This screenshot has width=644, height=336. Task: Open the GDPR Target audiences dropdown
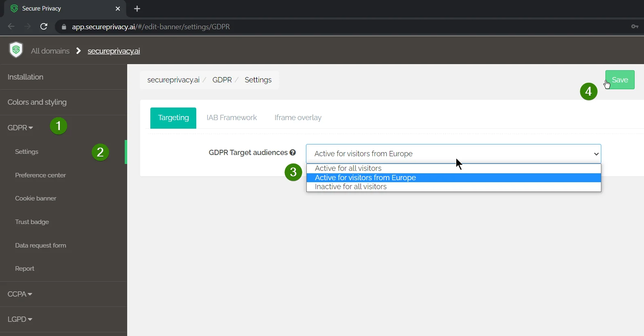453,154
